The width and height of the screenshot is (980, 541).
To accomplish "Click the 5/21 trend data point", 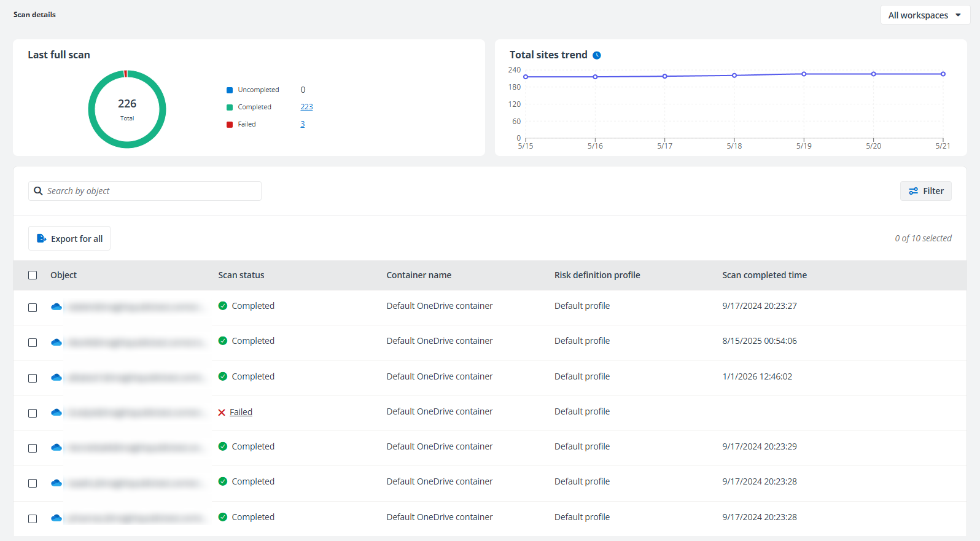I will 943,74.
